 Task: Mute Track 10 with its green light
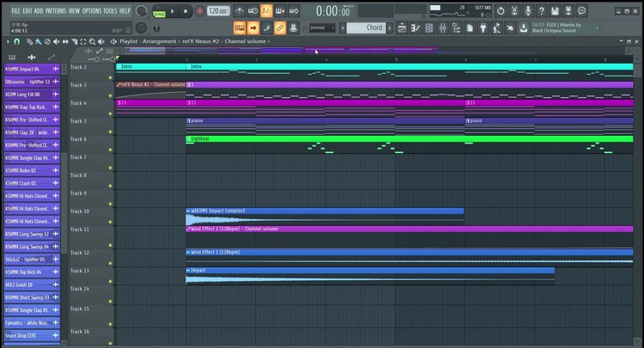pos(111,220)
